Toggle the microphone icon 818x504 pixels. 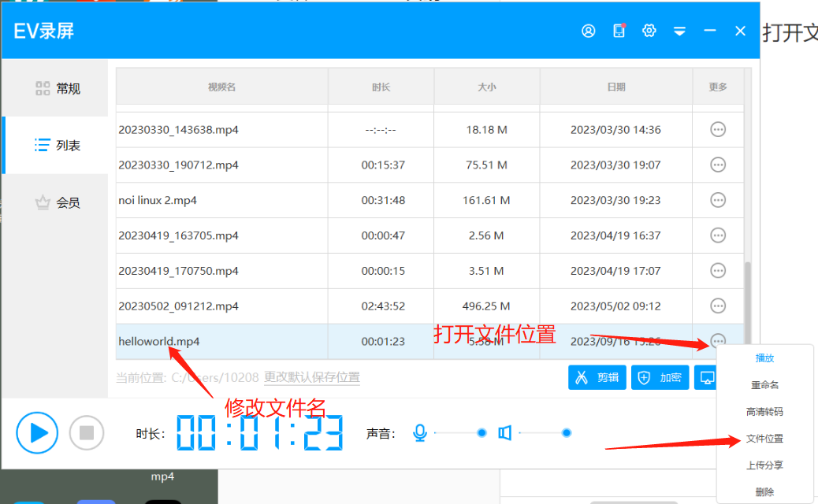coord(420,432)
